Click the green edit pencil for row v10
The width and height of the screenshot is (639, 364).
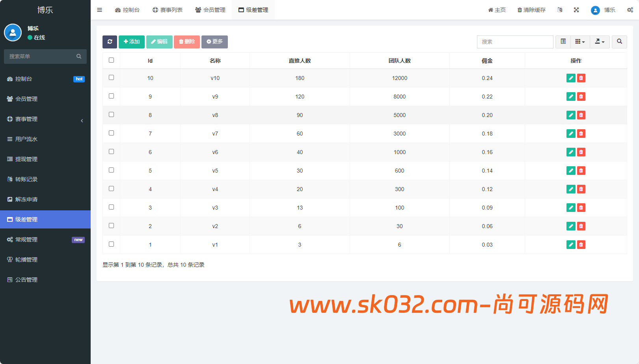[x=570, y=78]
